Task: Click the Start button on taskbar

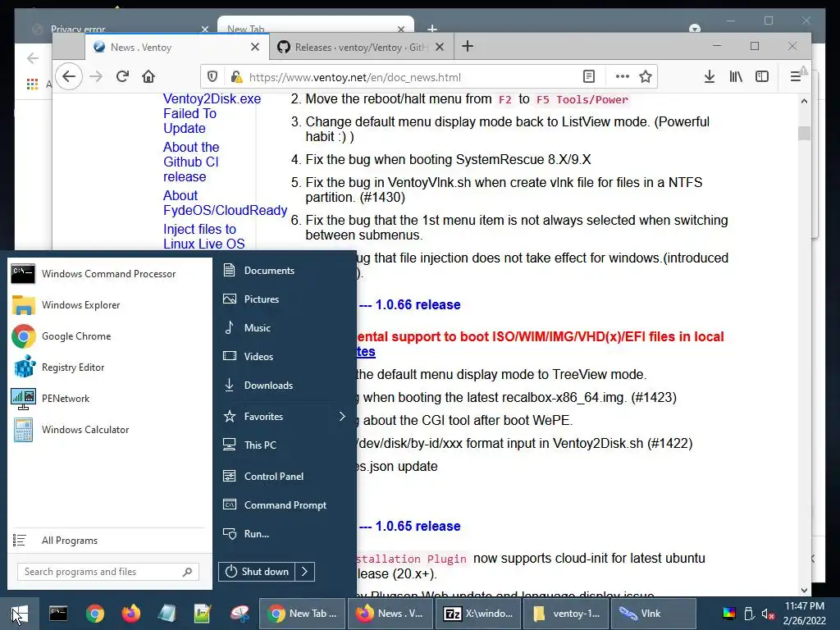Action: coord(20,614)
